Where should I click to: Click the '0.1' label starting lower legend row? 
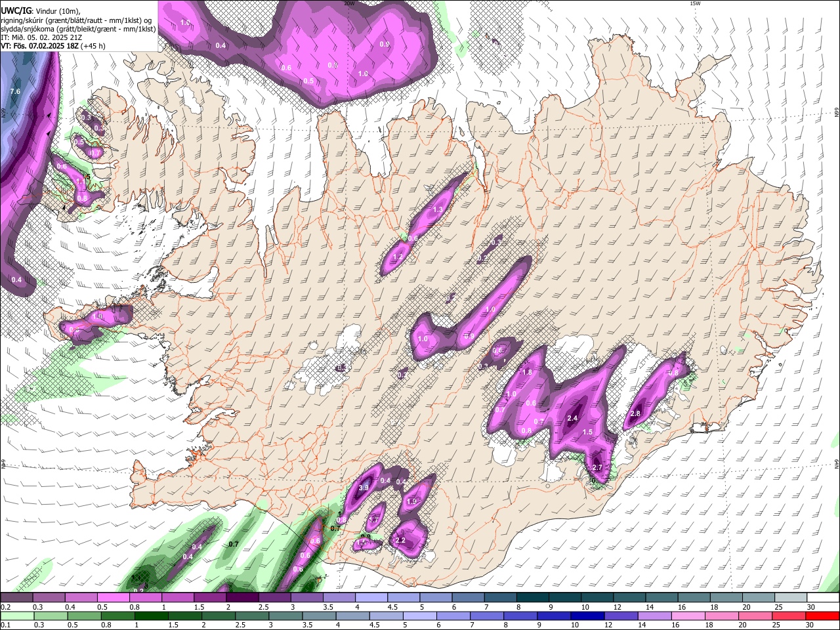pos(6,625)
